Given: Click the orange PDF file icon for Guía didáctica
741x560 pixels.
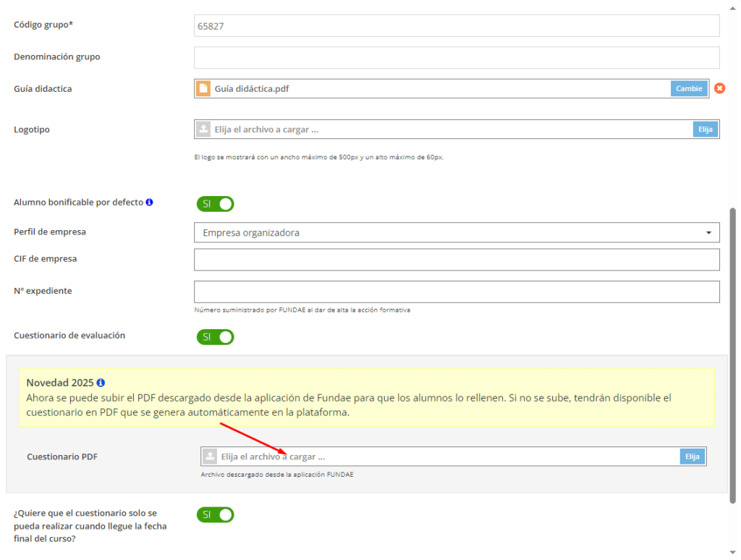Looking at the screenshot, I should coord(204,88).
